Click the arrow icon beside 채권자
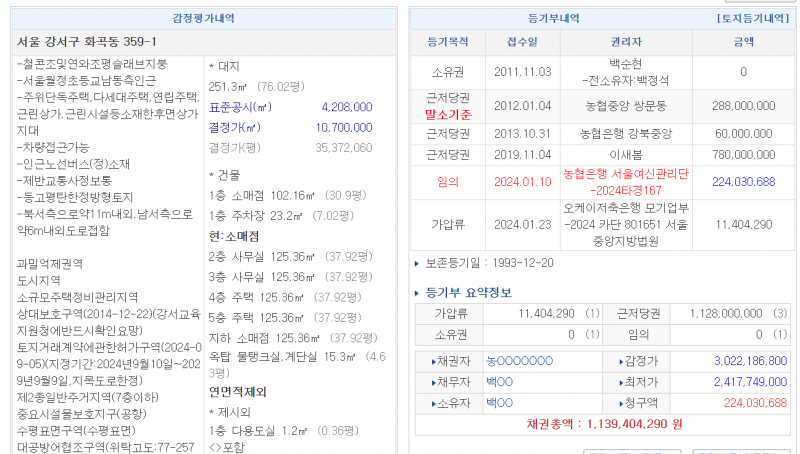Viewport: 800px width, 454px height. coord(436,361)
